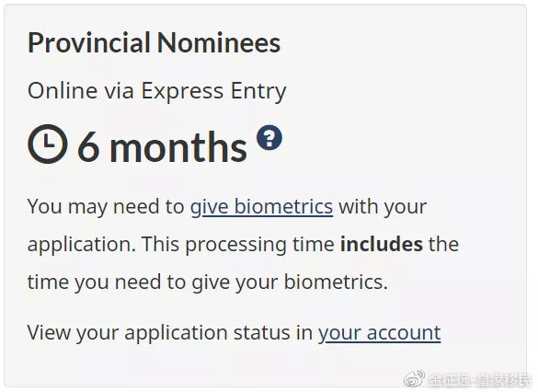This screenshot has height=392, width=538.
Task: Click the question mark help icon
Action: (x=269, y=138)
